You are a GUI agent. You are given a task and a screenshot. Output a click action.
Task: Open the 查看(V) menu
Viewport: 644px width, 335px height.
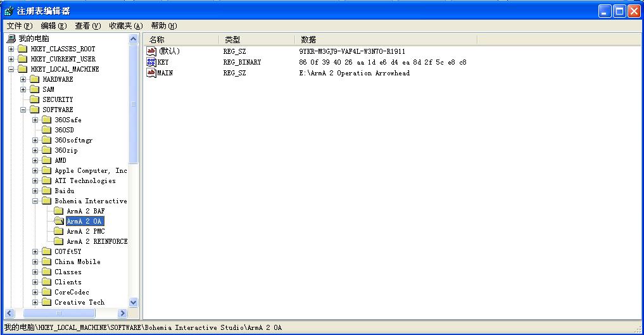88,26
